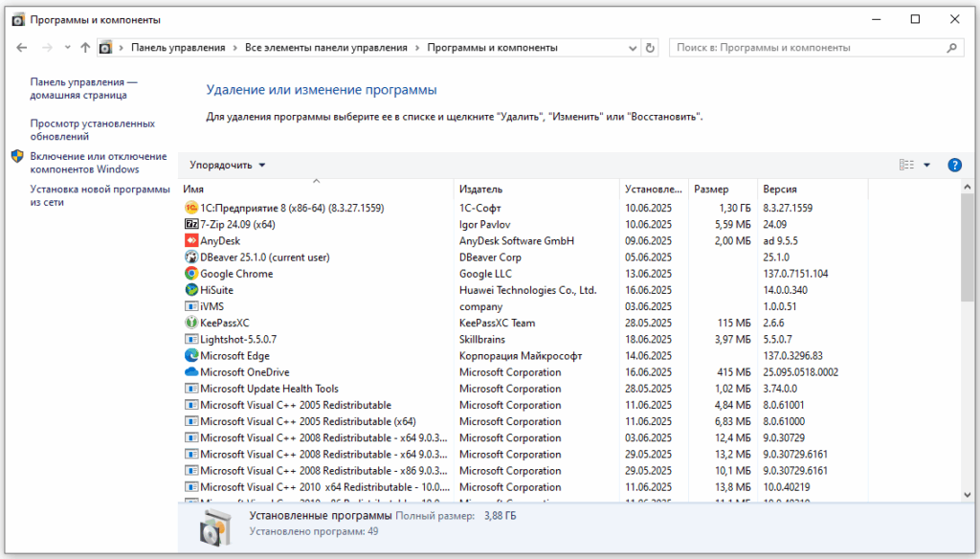Open help with the question mark icon

pos(954,165)
